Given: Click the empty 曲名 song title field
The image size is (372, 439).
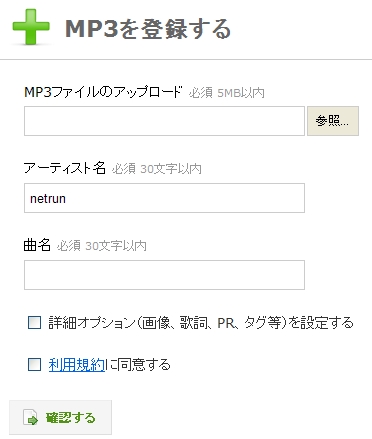Looking at the screenshot, I should 164,275.
